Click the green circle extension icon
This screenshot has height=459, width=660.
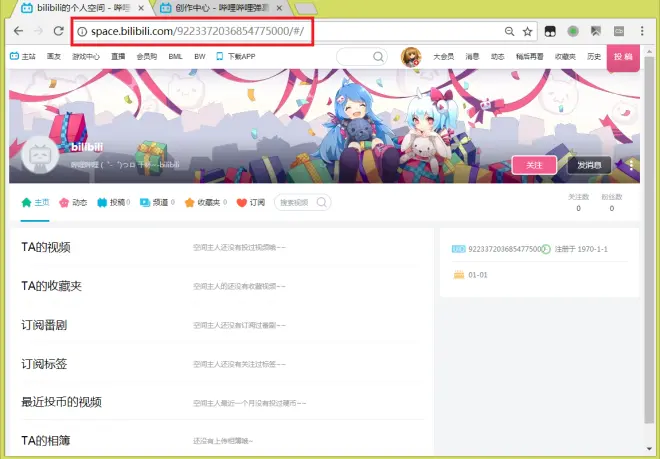coord(573,31)
